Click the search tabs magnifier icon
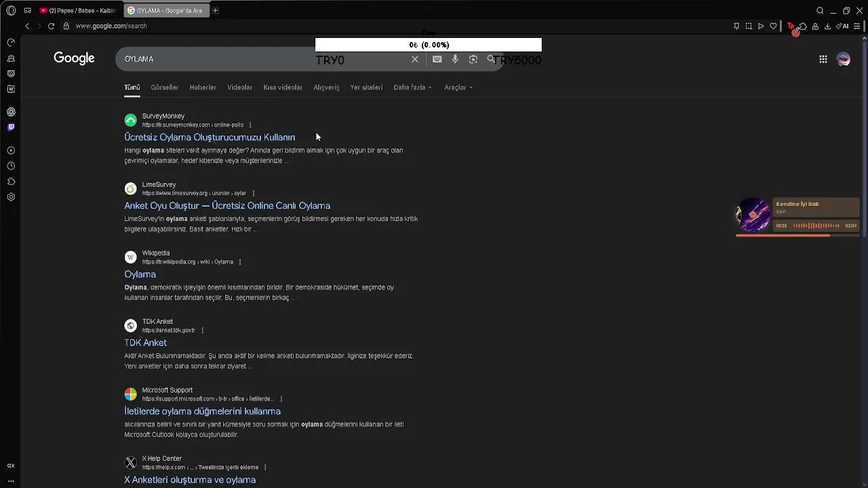This screenshot has width=868, height=488. pos(820,11)
